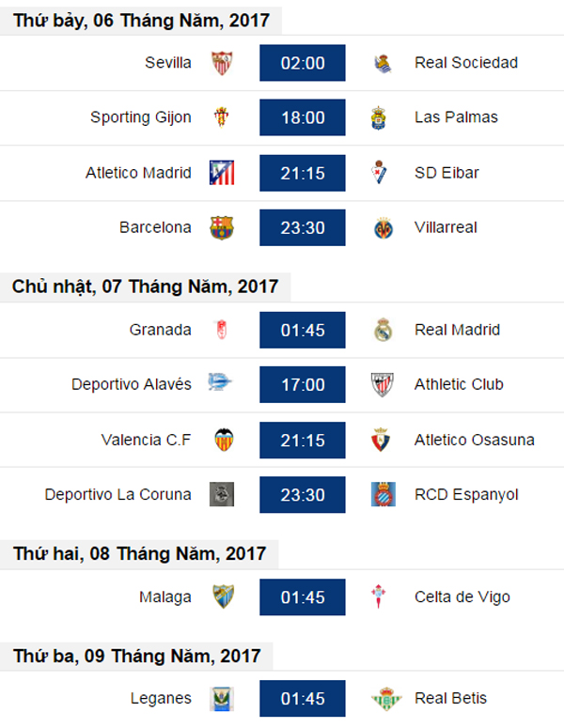Click the Real Sociedad club crest
564x728 pixels.
tap(383, 63)
